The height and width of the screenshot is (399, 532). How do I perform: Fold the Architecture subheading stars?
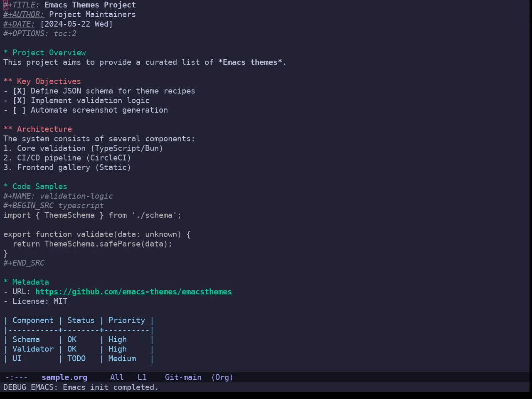(8, 129)
